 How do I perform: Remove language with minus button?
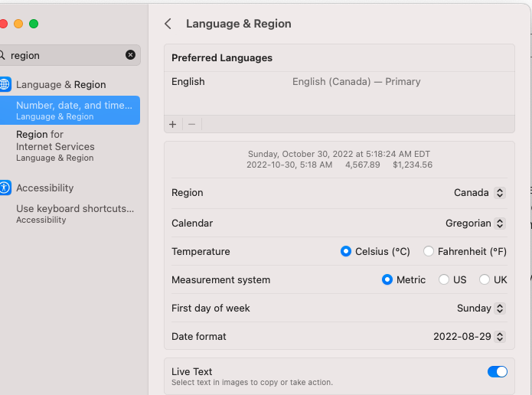(x=191, y=124)
